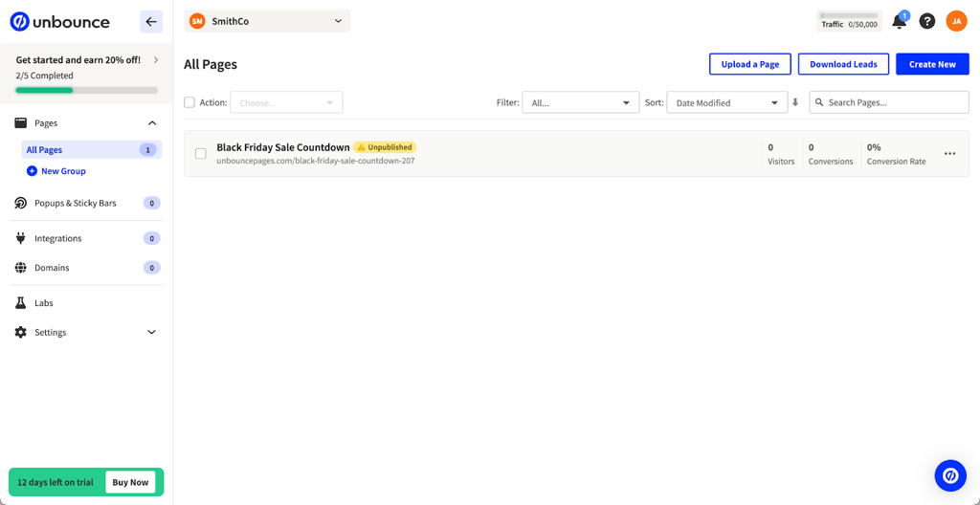
Task: Click the black-friday-sale-countdown-207 URL text
Action: (316, 161)
